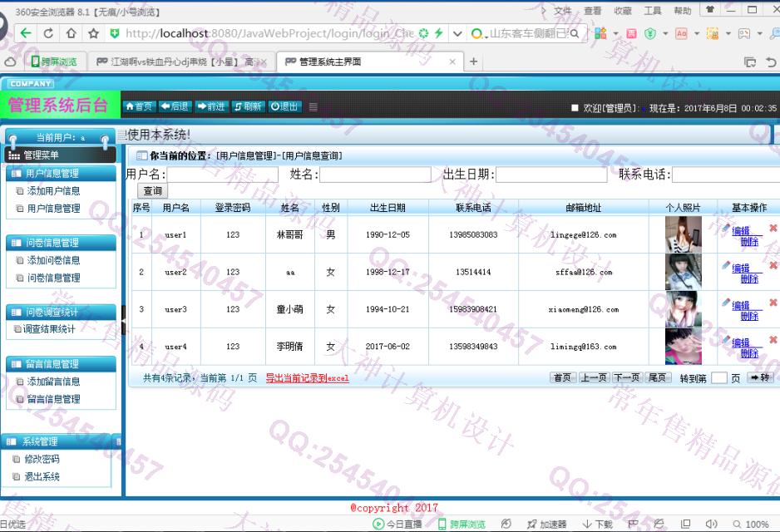Click the 刷新 toolbar button
The image size is (780, 532).
click(x=248, y=106)
